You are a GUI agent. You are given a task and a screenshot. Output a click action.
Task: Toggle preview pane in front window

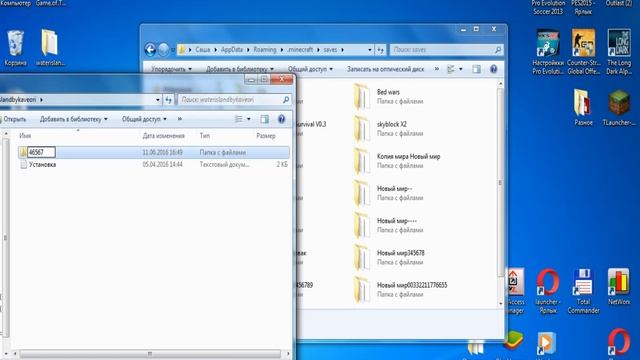[264, 119]
